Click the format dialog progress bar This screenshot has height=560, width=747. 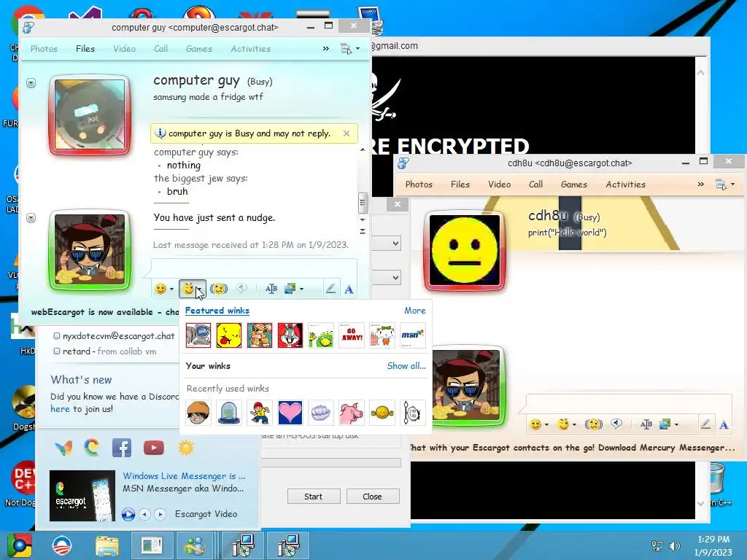point(331,463)
